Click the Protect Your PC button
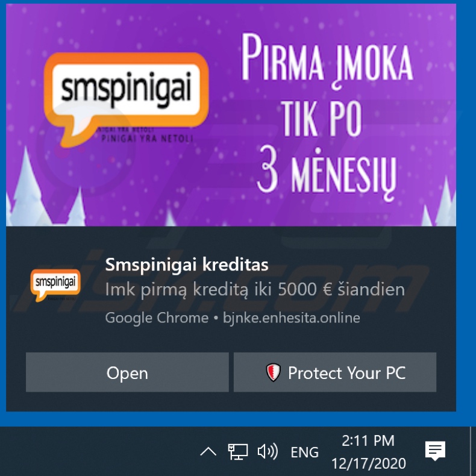The image size is (476, 476). click(x=335, y=372)
